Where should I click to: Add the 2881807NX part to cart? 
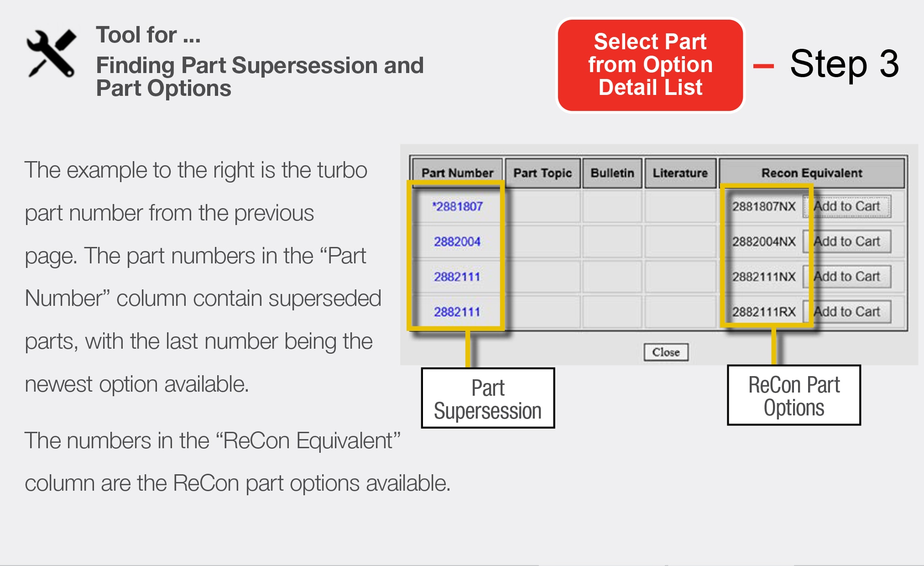click(x=847, y=206)
